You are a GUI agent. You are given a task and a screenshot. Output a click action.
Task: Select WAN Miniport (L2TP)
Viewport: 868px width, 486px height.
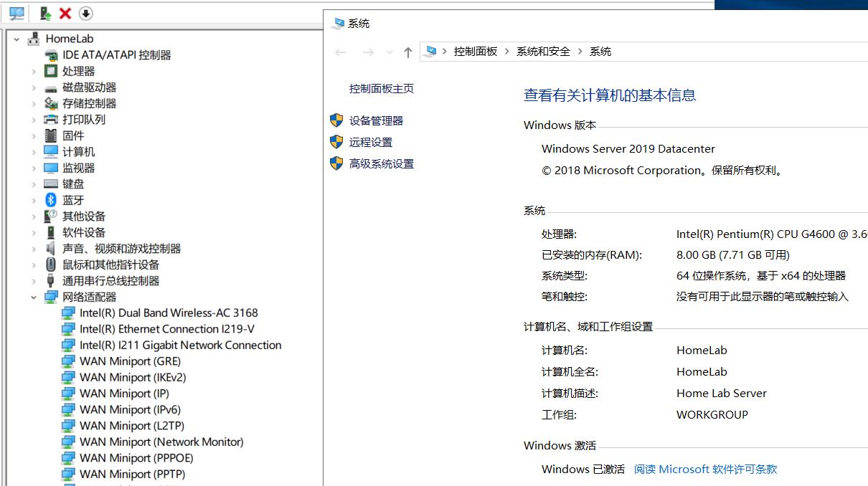pos(132,426)
